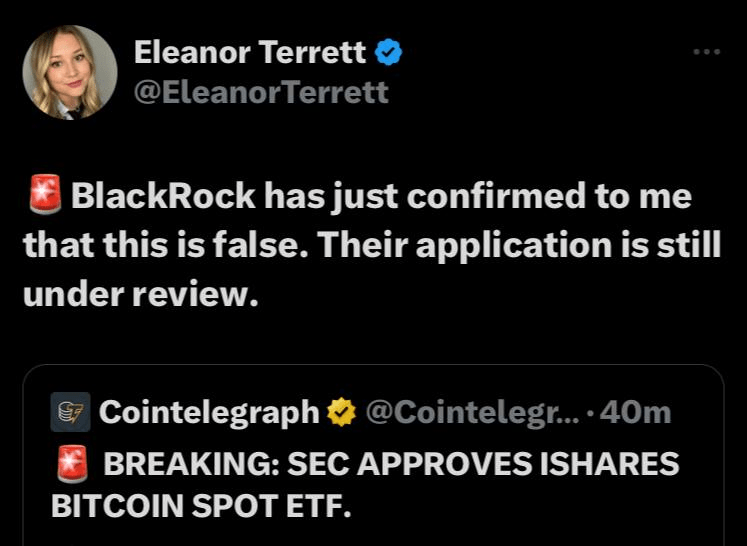Click the Cointelegraph avatar icon

pyautogui.click(x=71, y=412)
